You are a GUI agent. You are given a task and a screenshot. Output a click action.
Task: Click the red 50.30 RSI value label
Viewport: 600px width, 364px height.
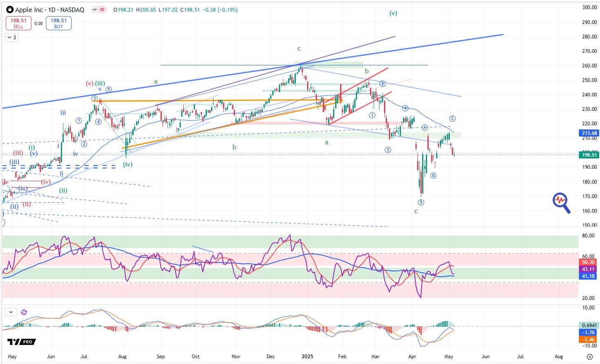pyautogui.click(x=588, y=262)
